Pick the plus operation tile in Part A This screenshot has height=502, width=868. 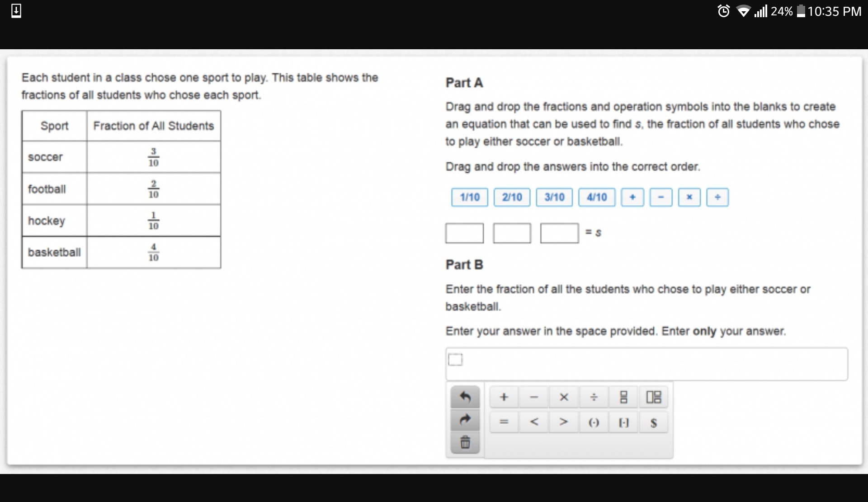pyautogui.click(x=632, y=197)
